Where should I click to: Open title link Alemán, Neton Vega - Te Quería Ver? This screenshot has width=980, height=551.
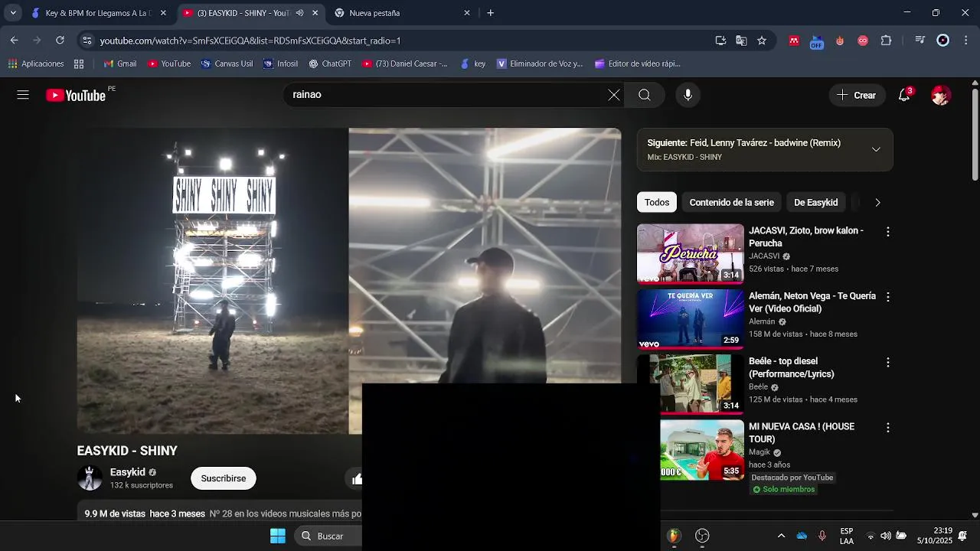click(812, 302)
